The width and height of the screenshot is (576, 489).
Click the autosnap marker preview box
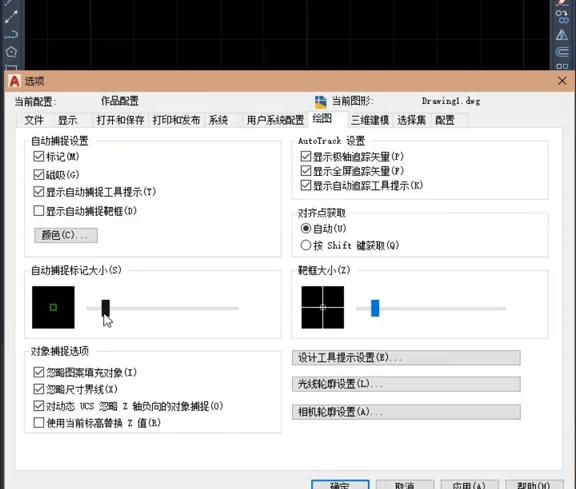tap(53, 307)
